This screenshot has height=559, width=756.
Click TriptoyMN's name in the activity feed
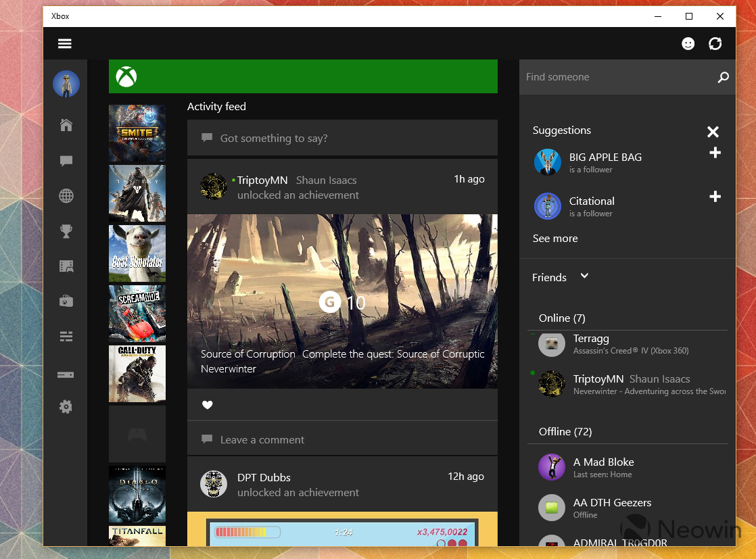tap(262, 180)
